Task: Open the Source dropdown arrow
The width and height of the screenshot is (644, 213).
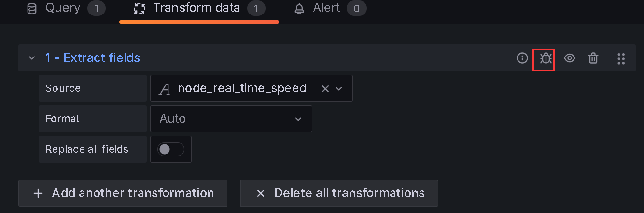Action: (339, 89)
